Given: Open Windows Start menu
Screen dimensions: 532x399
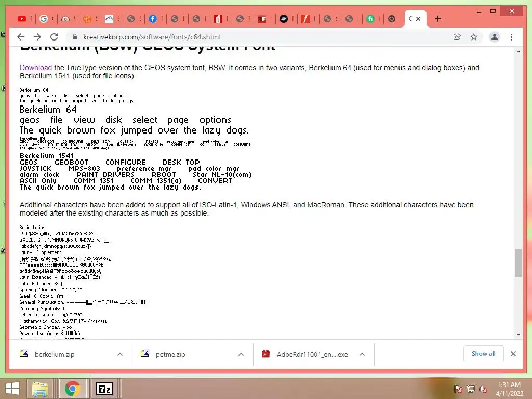Looking at the screenshot, I should click(12, 389).
